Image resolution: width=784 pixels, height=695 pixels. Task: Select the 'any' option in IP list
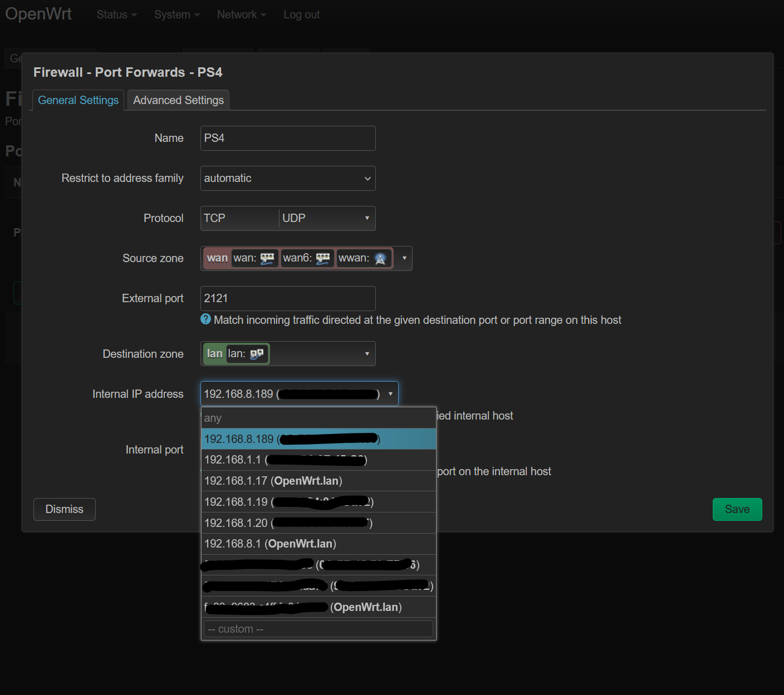tap(318, 418)
